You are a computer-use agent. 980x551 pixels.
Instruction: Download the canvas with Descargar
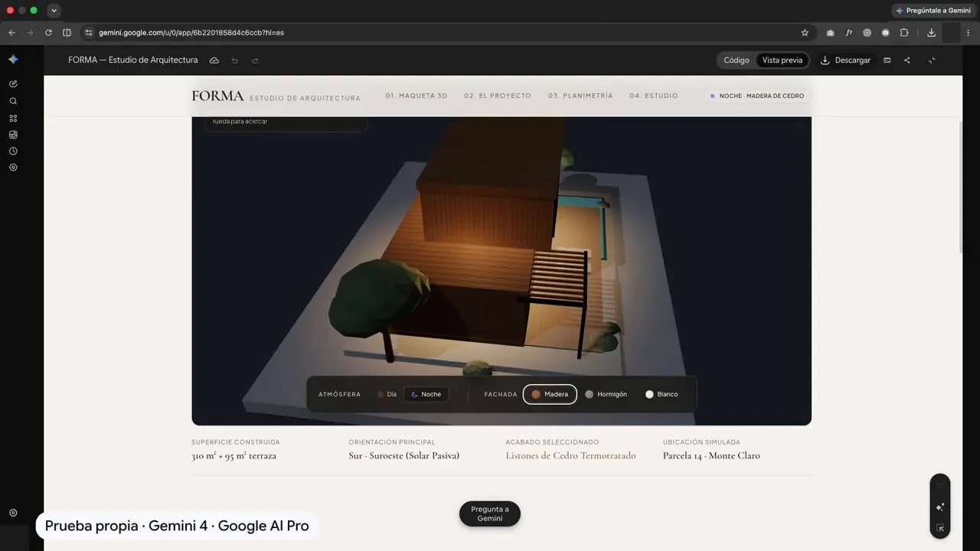(845, 60)
